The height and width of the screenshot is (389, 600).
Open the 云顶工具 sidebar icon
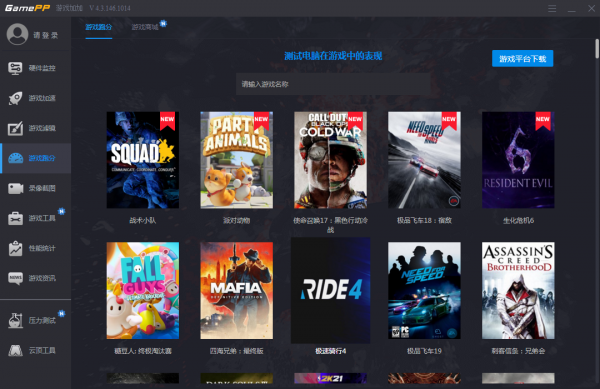15,350
